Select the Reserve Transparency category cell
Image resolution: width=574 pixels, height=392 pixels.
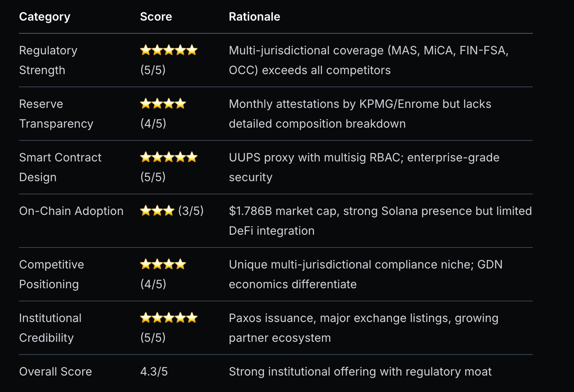click(56, 114)
